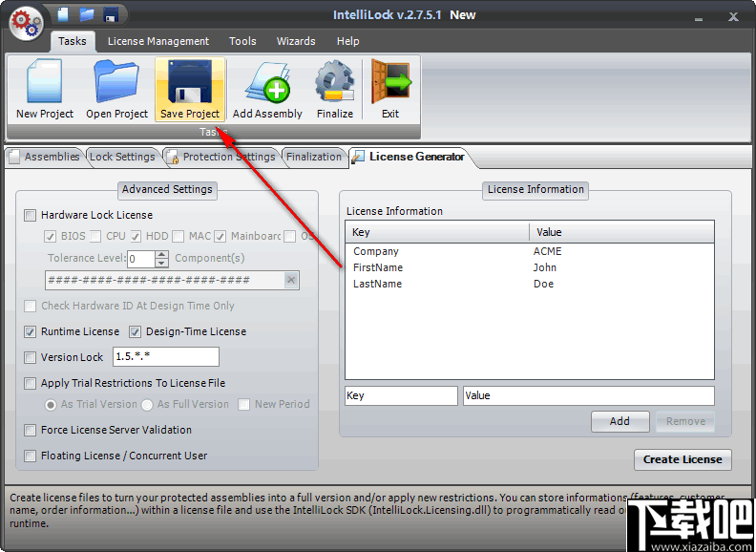Enable Apply Trial Restrictions To License File
756x552 pixels.
click(30, 383)
